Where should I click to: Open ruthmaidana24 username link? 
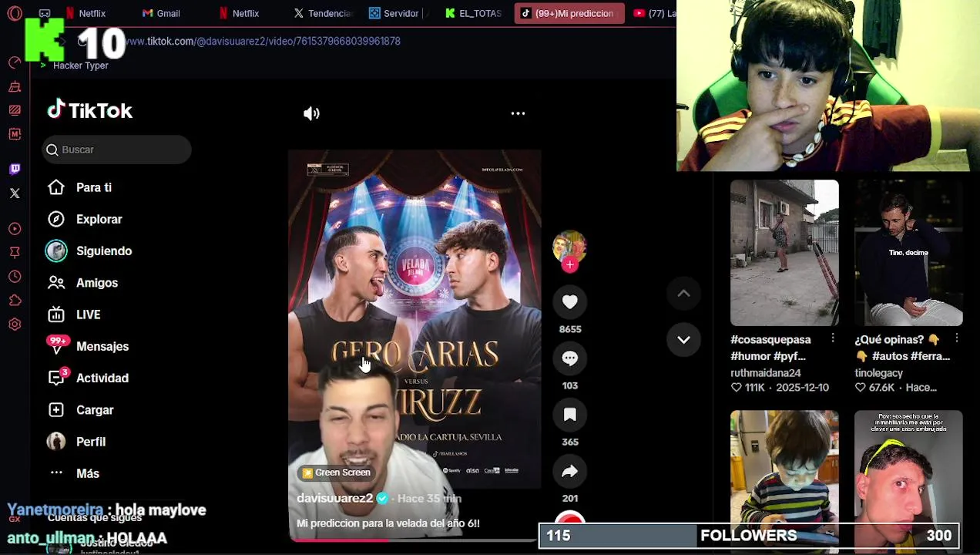pyautogui.click(x=766, y=373)
